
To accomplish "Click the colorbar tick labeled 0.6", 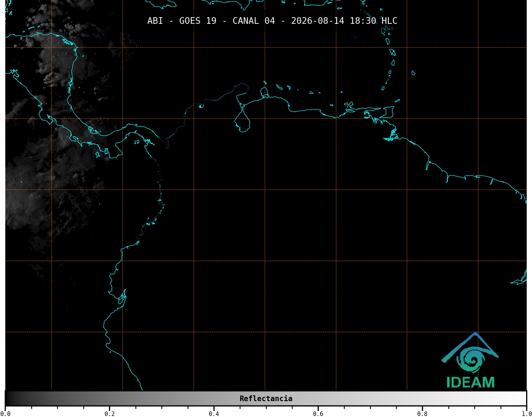I will (x=318, y=414).
